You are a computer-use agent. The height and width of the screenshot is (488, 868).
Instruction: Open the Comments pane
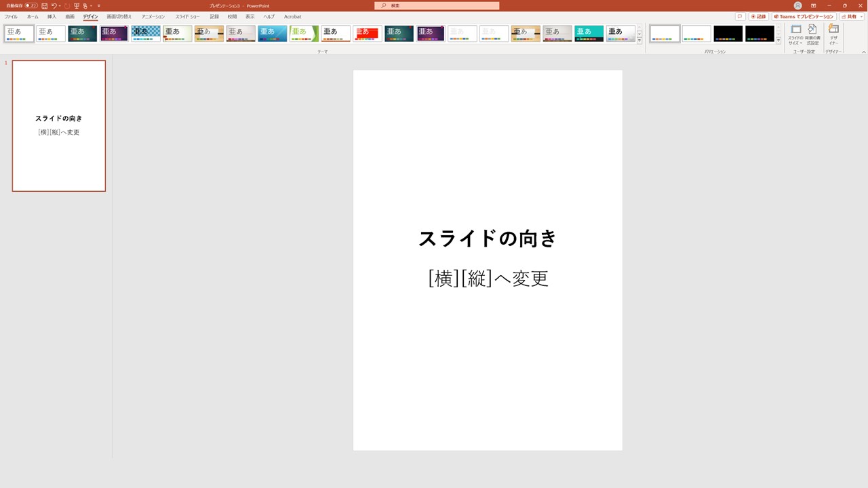tap(740, 16)
